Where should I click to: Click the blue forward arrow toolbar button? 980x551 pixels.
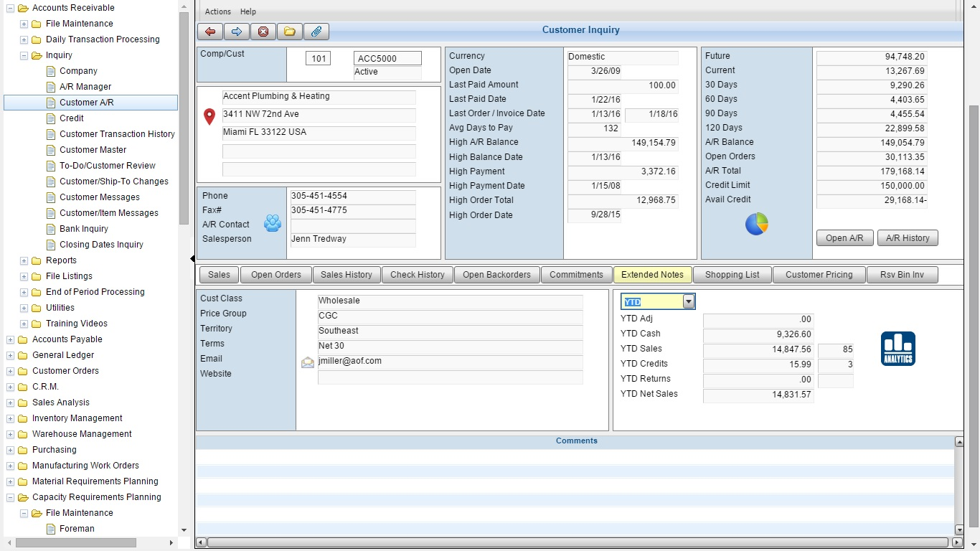coord(236,32)
